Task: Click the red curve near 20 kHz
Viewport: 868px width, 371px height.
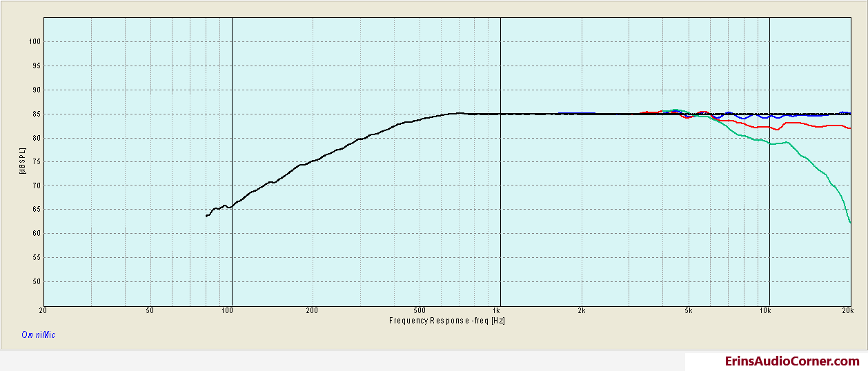Action: (843, 126)
